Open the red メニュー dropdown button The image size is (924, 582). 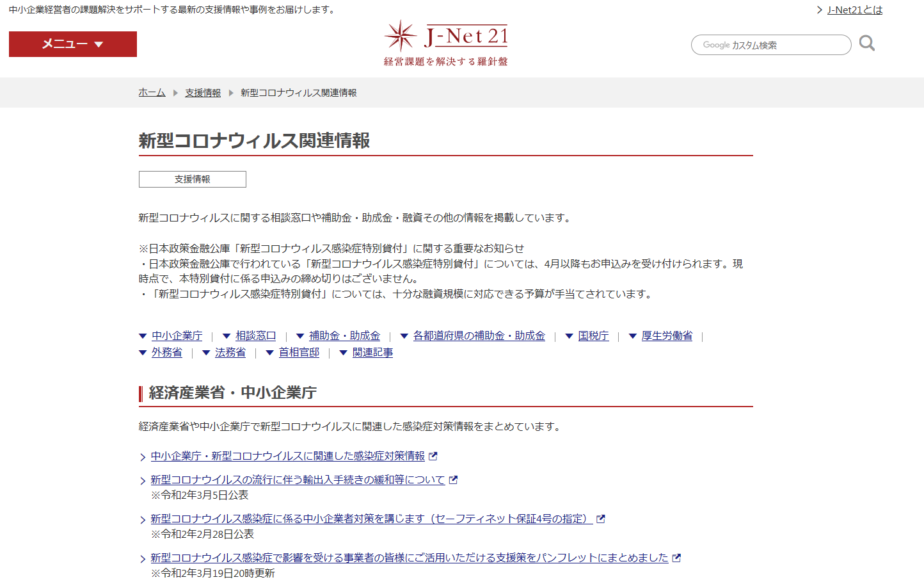73,44
